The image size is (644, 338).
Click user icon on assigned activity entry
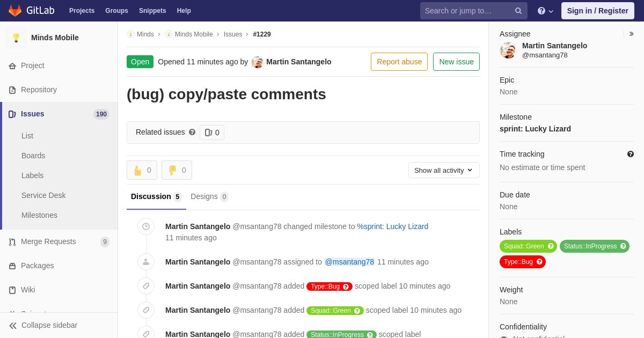coord(146,262)
